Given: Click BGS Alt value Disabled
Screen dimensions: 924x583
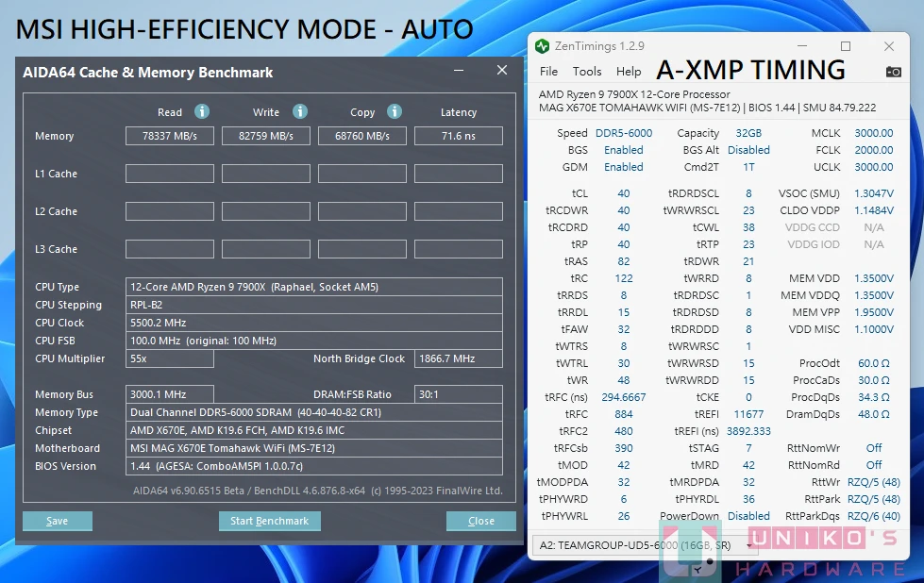Looking at the screenshot, I should point(748,150).
